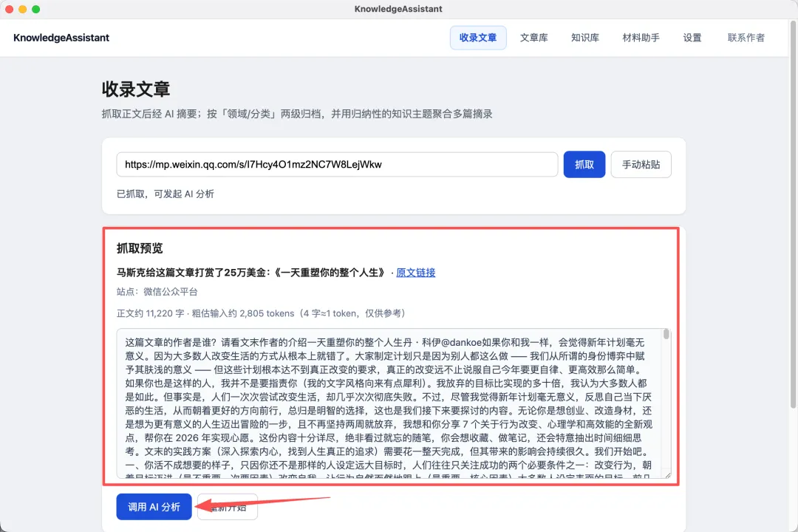Click the KnowledgeAssistant logo text in header
The image size is (798, 532).
pos(61,38)
